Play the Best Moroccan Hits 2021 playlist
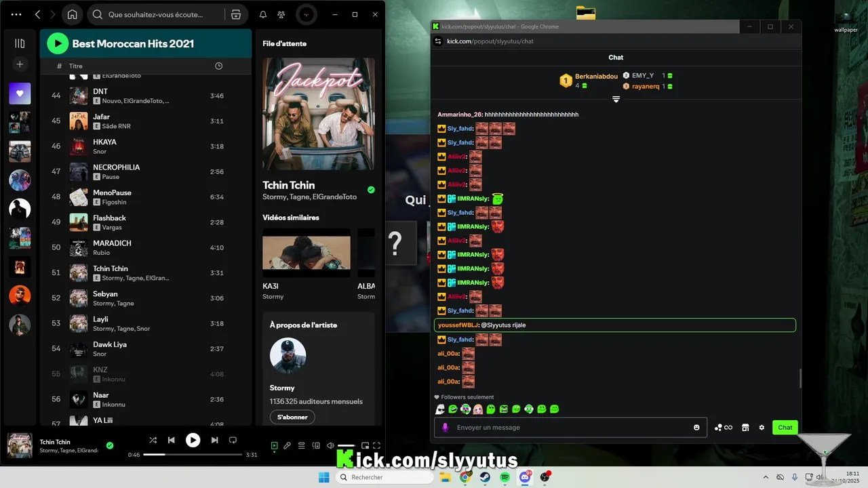Screen dimensions: 868x488 58,43
